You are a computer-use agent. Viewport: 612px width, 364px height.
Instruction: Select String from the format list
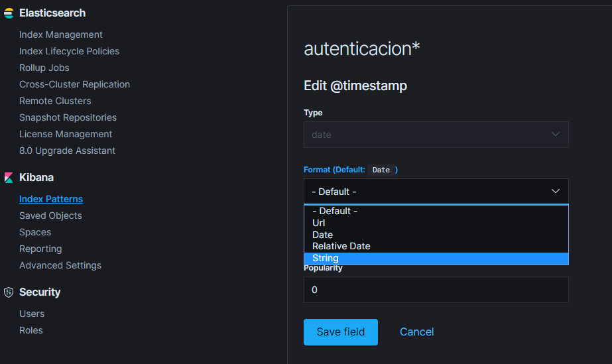point(326,259)
